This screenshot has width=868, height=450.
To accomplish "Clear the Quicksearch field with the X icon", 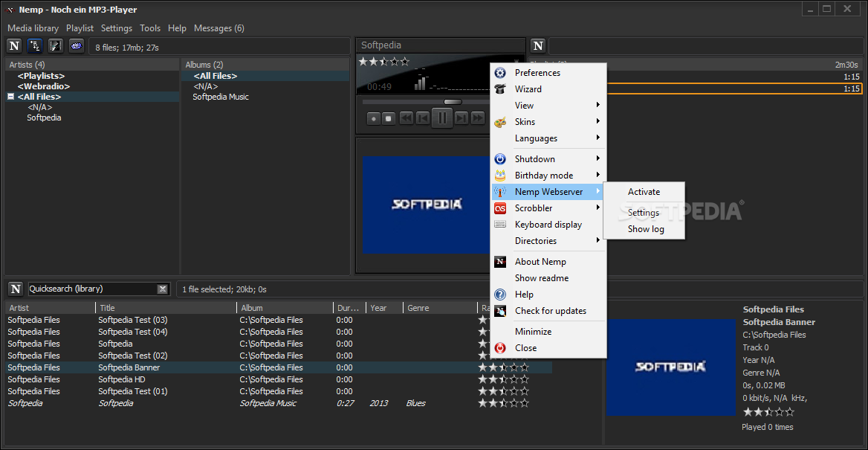I will coord(162,289).
